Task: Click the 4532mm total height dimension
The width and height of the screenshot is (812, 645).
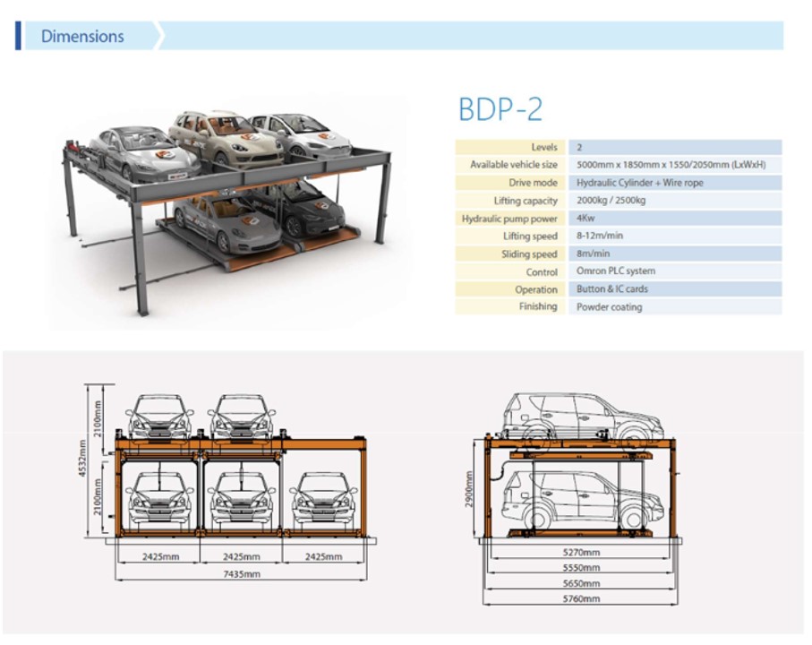Action: tap(81, 459)
